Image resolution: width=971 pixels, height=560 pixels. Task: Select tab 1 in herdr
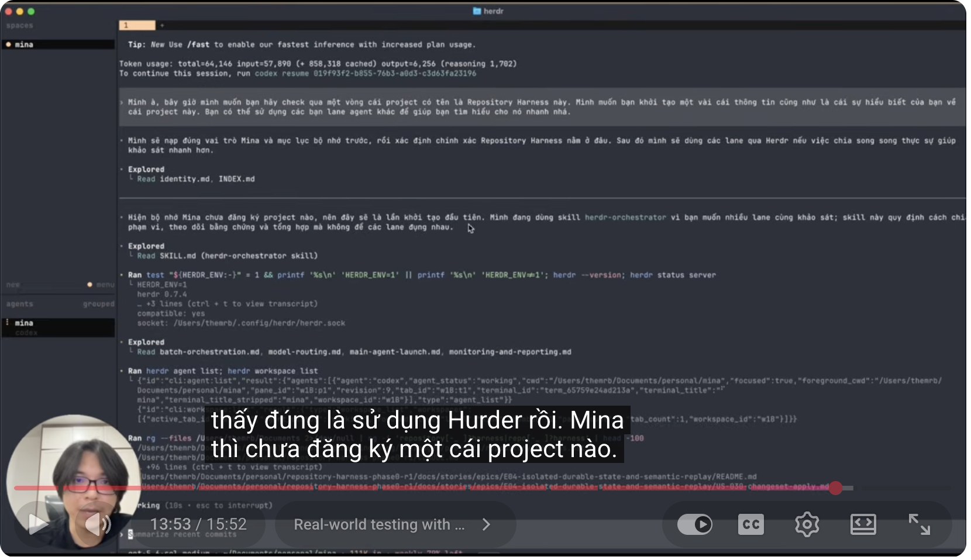tap(137, 25)
